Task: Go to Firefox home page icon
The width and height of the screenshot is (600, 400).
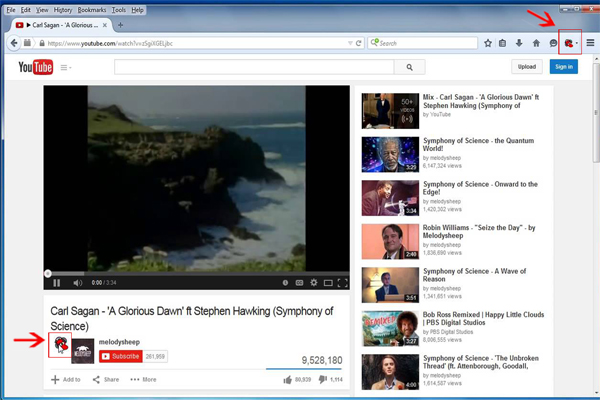Action: pyautogui.click(x=536, y=43)
